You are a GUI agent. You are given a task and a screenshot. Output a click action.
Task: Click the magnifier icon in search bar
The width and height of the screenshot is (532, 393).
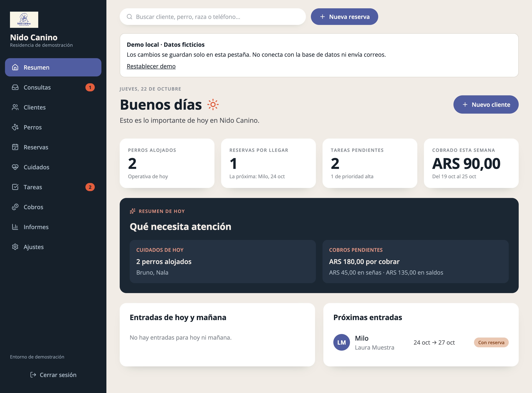(129, 17)
